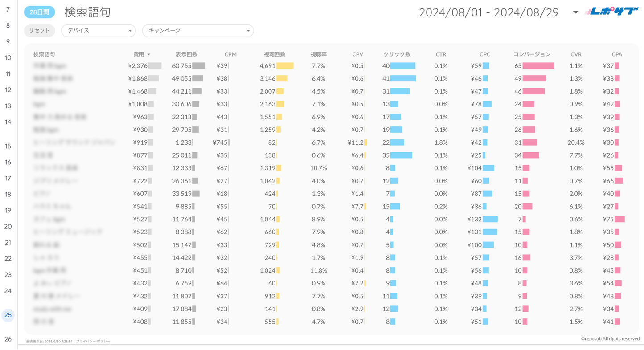Sort by the クリック数 column header
Image resolution: width=644 pixels, height=350 pixels.
point(397,54)
